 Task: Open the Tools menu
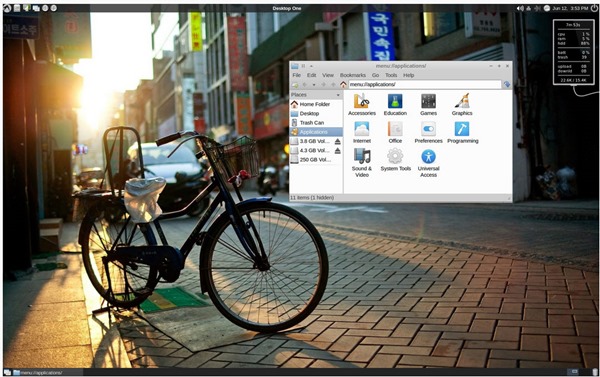tap(391, 75)
